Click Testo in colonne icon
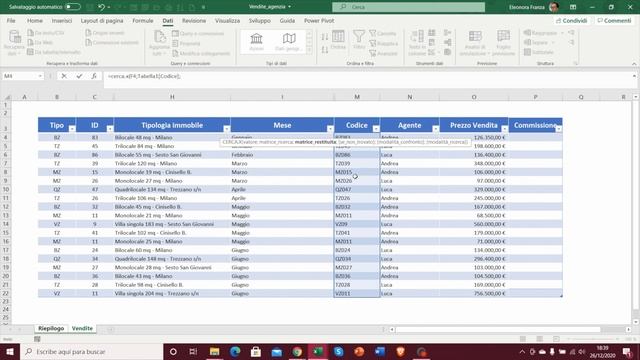 (x=417, y=42)
